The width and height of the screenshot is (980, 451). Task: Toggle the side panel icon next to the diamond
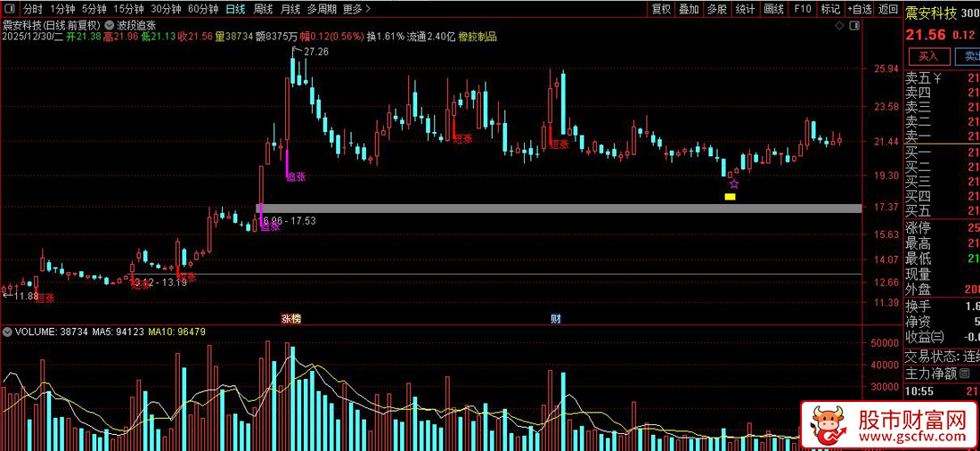(x=853, y=26)
